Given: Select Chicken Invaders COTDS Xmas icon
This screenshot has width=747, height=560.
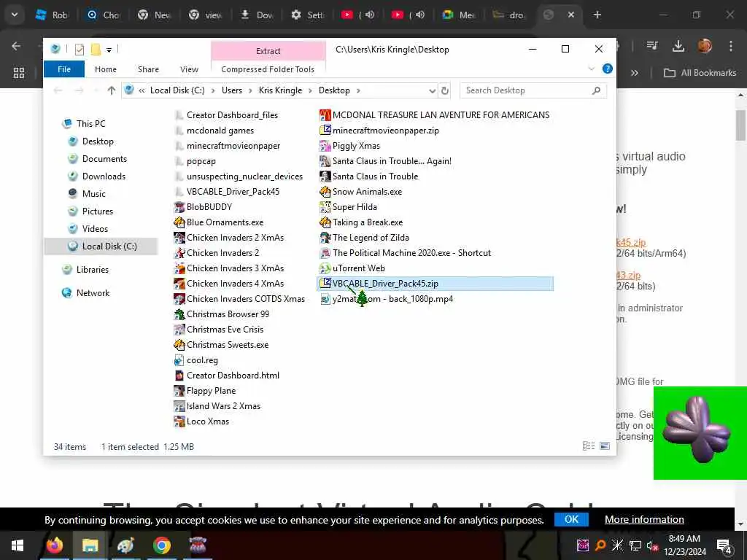Looking at the screenshot, I should tap(179, 298).
